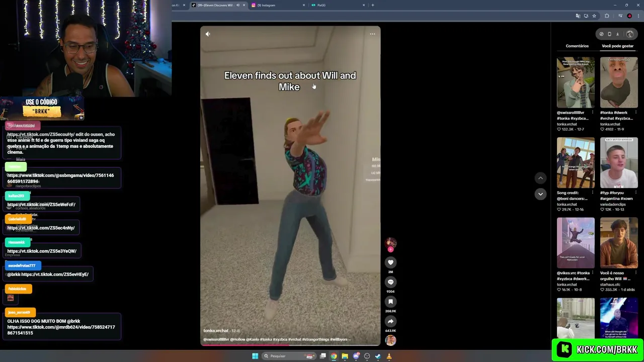The image size is (644, 362).
Task: Open OBS Studio from the taskbar
Action: [367, 356]
